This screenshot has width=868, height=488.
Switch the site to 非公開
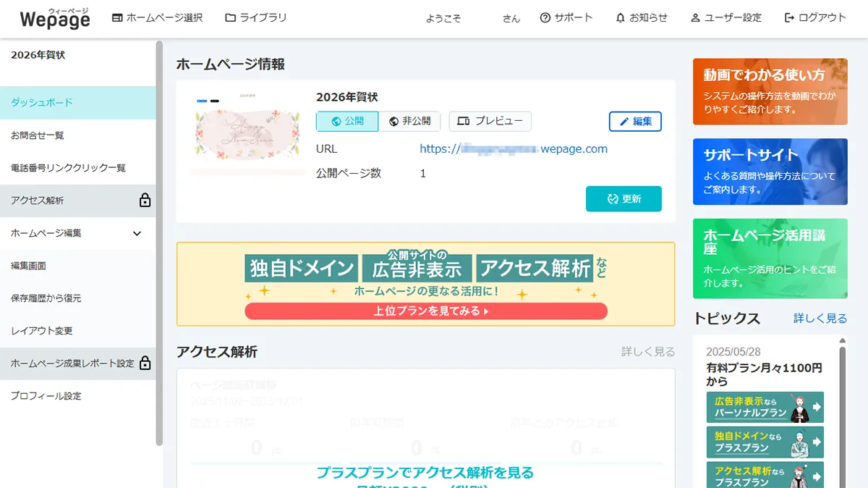[411, 121]
